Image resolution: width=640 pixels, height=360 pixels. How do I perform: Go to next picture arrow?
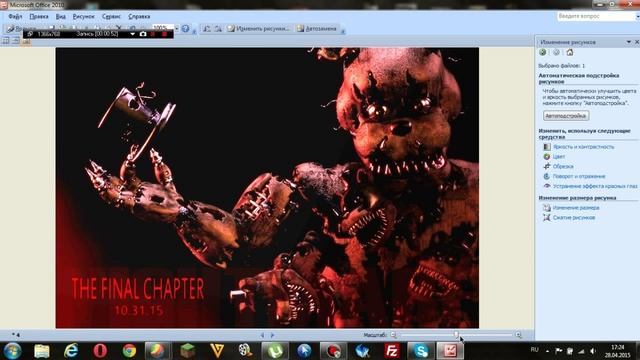[x=272, y=335]
